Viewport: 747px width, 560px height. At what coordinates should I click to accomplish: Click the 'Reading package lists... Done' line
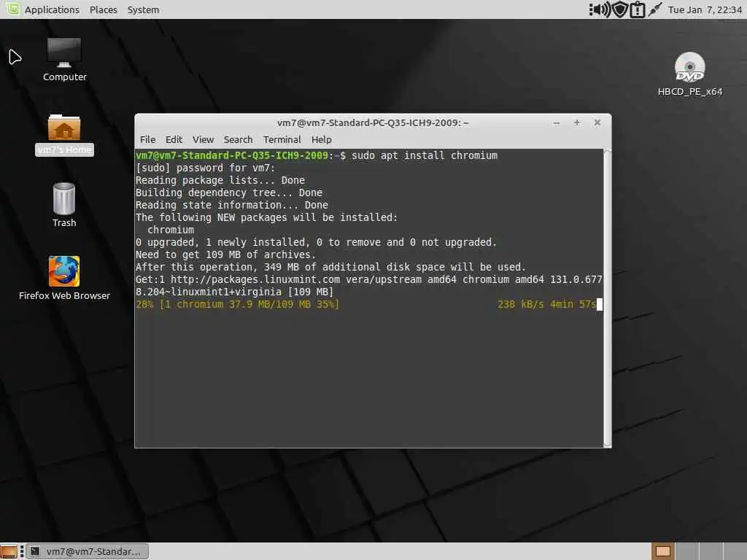(x=220, y=180)
